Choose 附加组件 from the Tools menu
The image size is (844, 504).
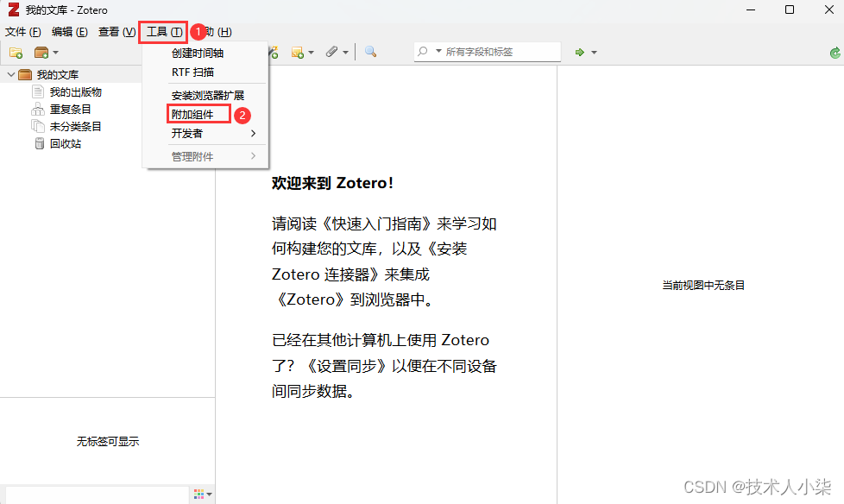[205, 114]
